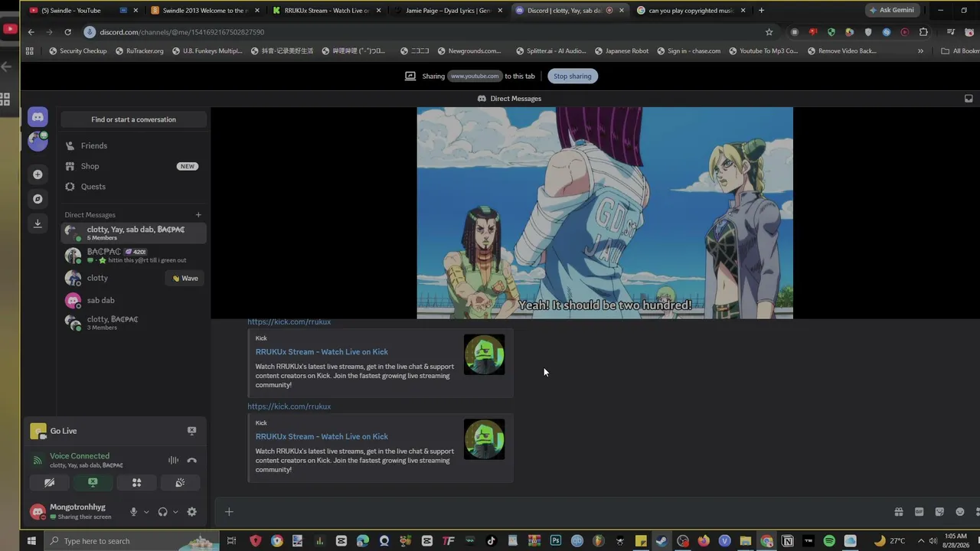The height and width of the screenshot is (551, 980).
Task: Open the soundboard button
Action: tap(180, 483)
